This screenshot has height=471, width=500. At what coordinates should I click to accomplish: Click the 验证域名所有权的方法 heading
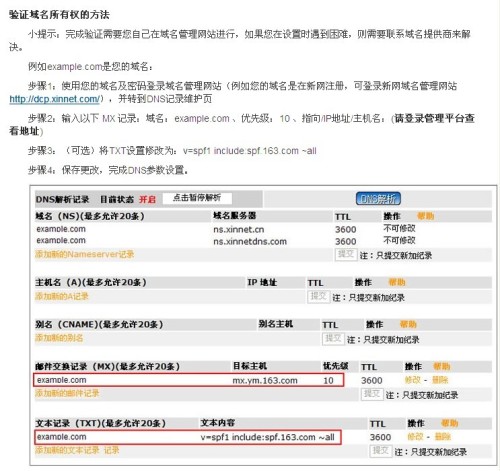click(x=59, y=15)
